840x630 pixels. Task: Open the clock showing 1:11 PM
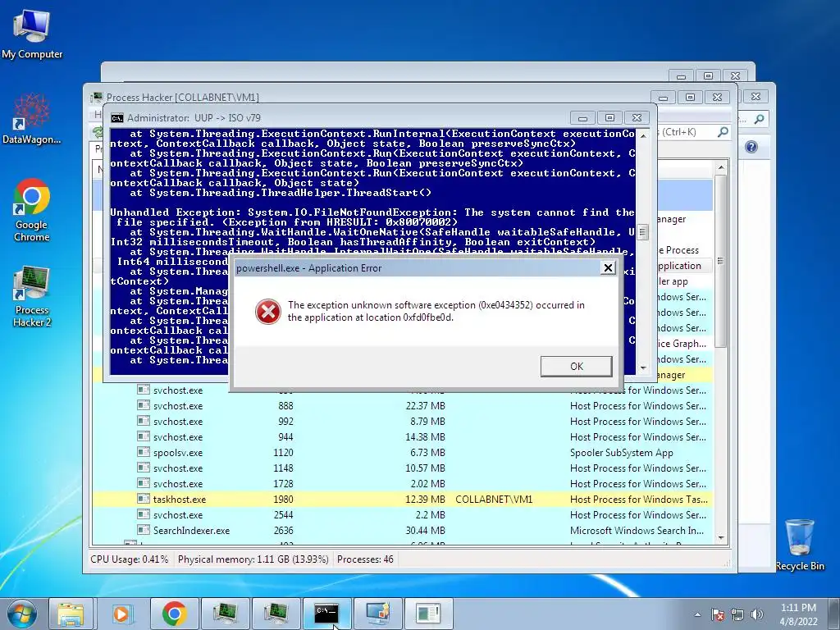click(798, 614)
